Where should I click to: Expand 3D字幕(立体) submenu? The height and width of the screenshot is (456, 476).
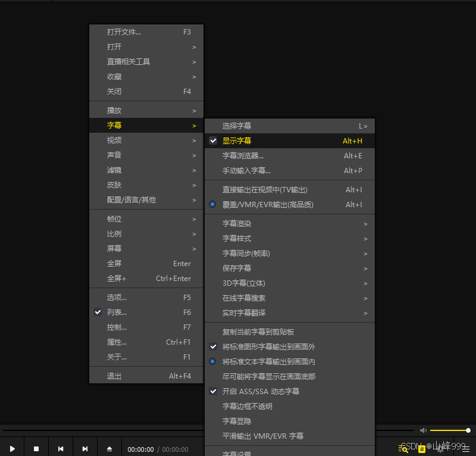pyautogui.click(x=290, y=283)
